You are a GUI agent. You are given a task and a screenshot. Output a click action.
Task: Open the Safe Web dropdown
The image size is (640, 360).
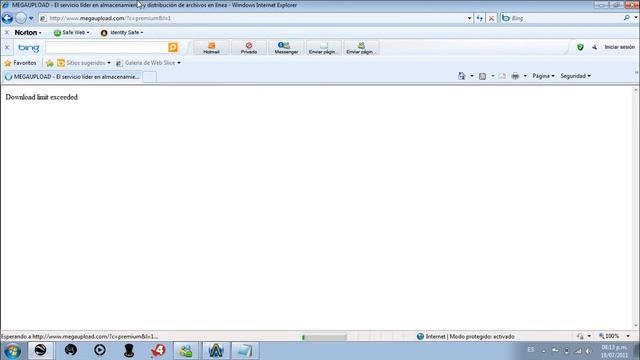click(71, 33)
